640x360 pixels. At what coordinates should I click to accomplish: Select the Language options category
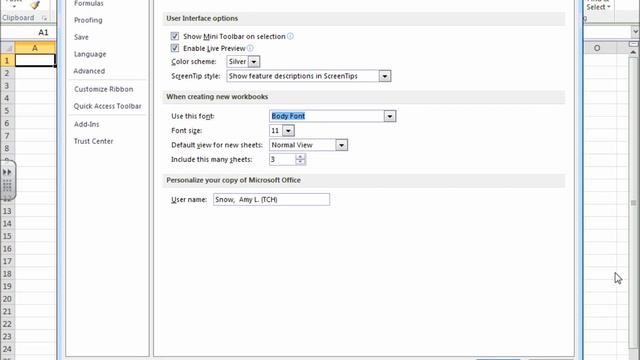tap(90, 54)
